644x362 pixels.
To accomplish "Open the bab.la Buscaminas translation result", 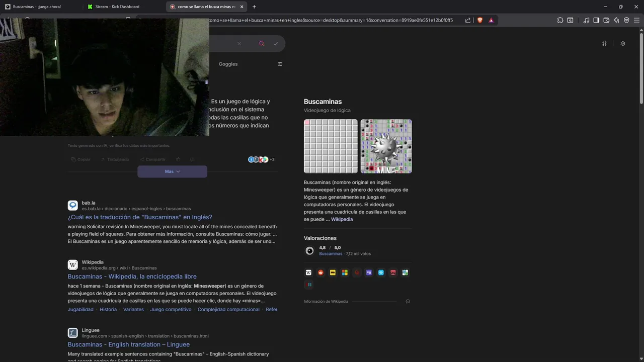I will pyautogui.click(x=140, y=217).
